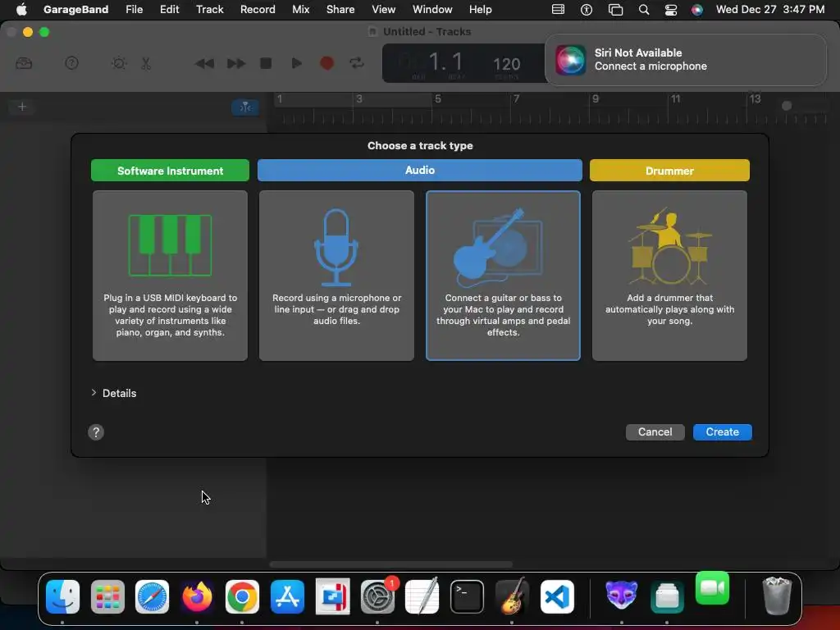Open FaceTime from the Dock

point(713,588)
